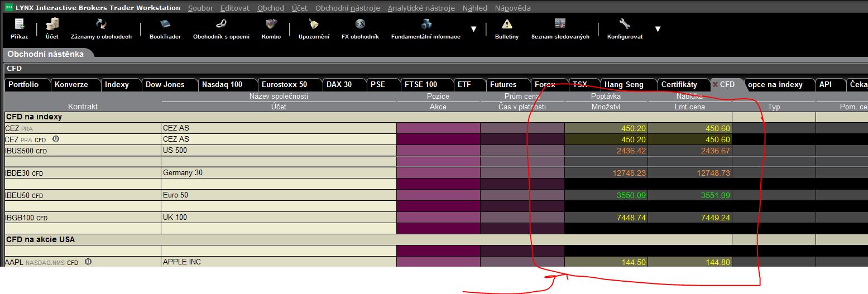The image size is (868, 294).
Task: Launch the FX obchodník tool
Action: pos(360,28)
